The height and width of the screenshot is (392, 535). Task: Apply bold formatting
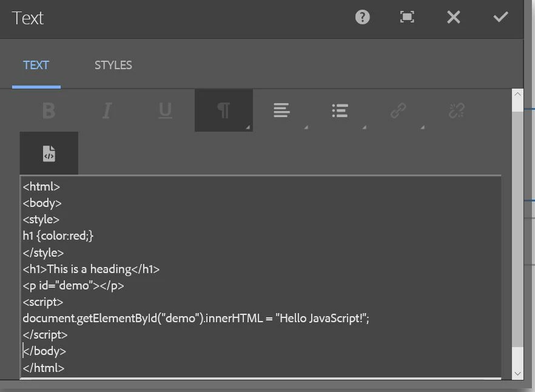click(49, 110)
